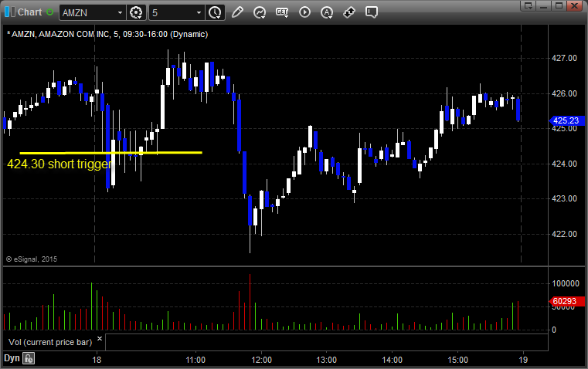
Task: Toggle the blue window color bars
Action: tap(7, 12)
